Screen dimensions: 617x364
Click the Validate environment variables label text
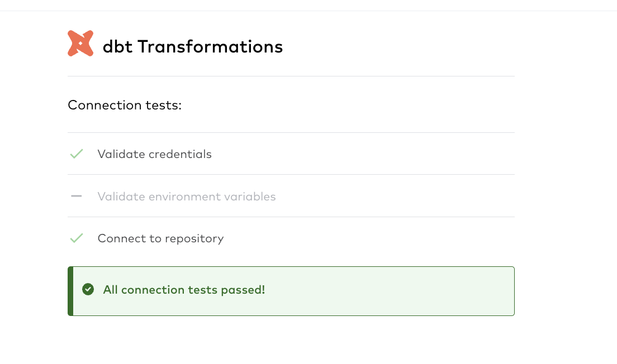187,196
